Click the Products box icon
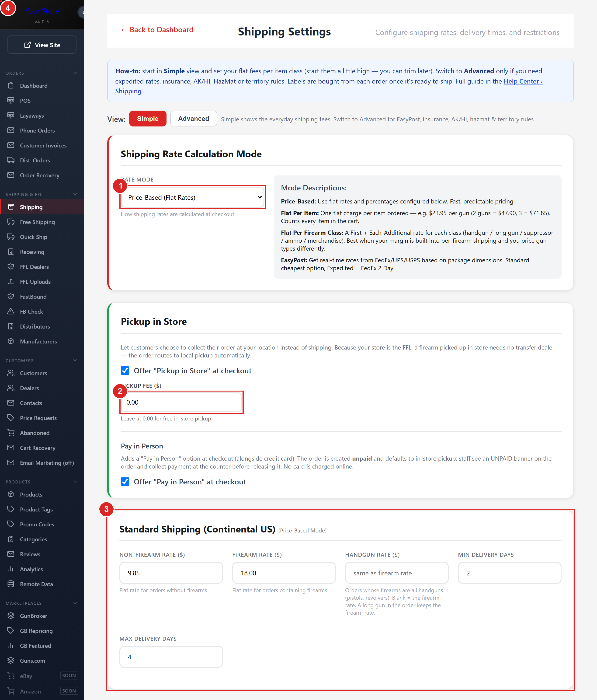597x700 pixels. tap(11, 494)
